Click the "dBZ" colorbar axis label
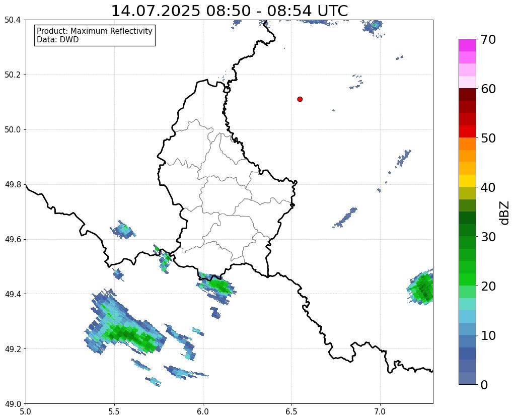The height and width of the screenshot is (420, 515). tap(505, 213)
